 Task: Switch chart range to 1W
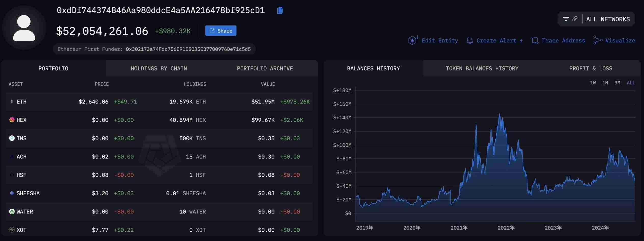[x=593, y=83]
